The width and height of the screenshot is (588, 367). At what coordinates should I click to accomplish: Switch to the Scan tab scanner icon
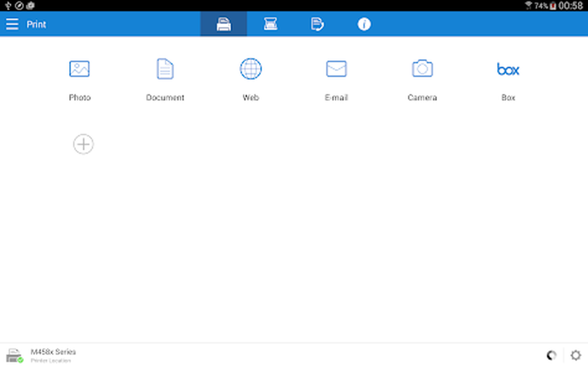(x=270, y=24)
